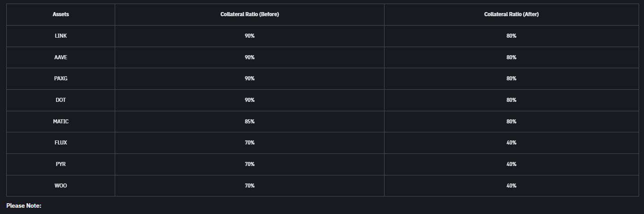The image size is (644, 214).
Task: Click the Collateral Ratio (Before) header
Action: (x=250, y=14)
